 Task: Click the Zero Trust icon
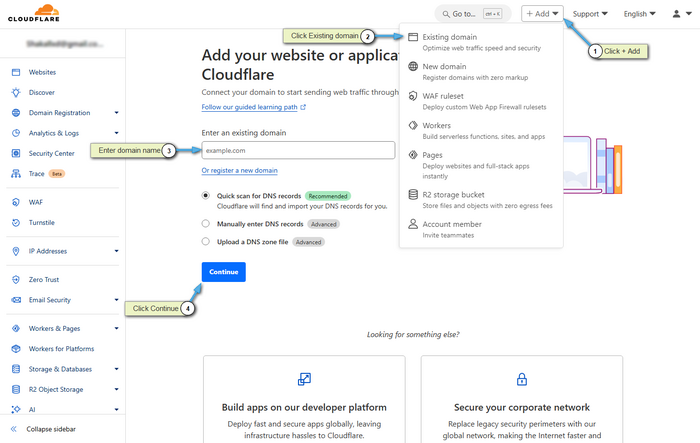(16, 280)
